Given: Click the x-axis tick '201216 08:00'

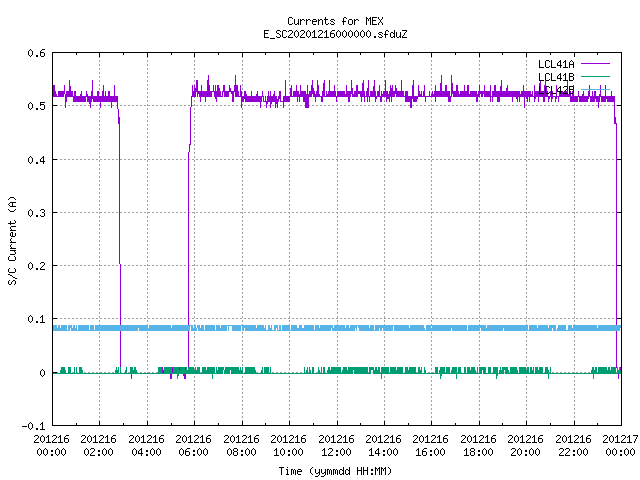Looking at the screenshot, I should point(241,446).
